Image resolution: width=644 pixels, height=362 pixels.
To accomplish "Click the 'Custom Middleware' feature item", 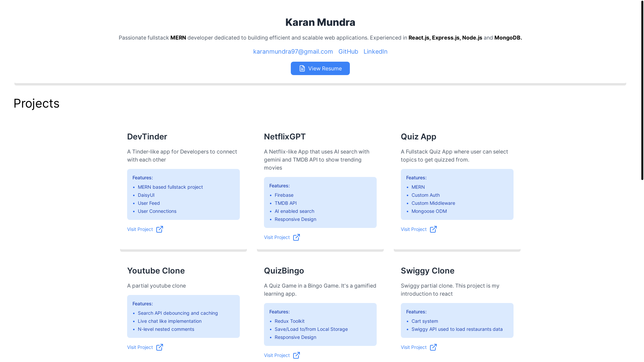I will pos(433,203).
